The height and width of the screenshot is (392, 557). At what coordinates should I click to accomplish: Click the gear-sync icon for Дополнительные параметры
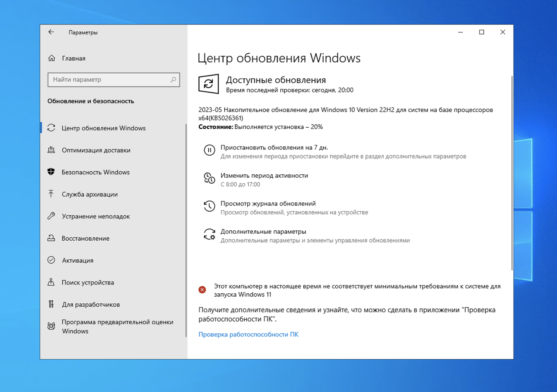tap(209, 234)
